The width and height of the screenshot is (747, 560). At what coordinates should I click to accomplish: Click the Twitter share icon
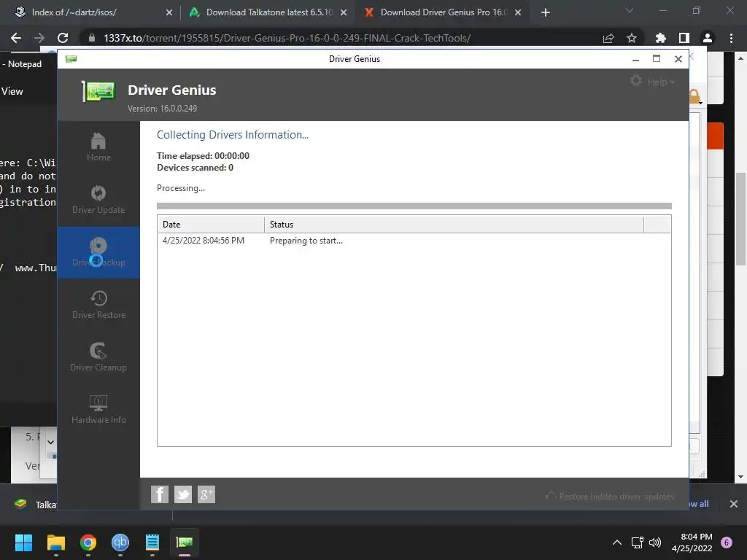click(183, 494)
